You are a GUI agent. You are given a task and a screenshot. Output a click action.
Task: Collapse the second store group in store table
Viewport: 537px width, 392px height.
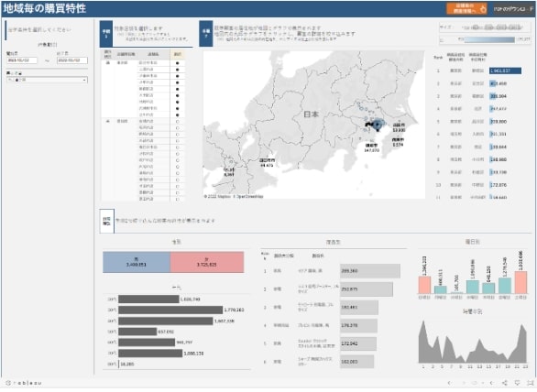(x=107, y=121)
